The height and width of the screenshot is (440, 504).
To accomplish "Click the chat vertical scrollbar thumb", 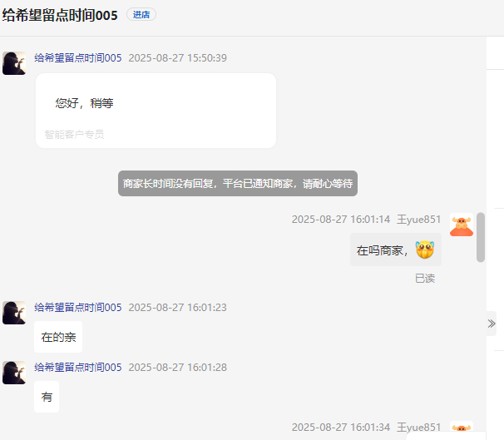I will pos(481,237).
